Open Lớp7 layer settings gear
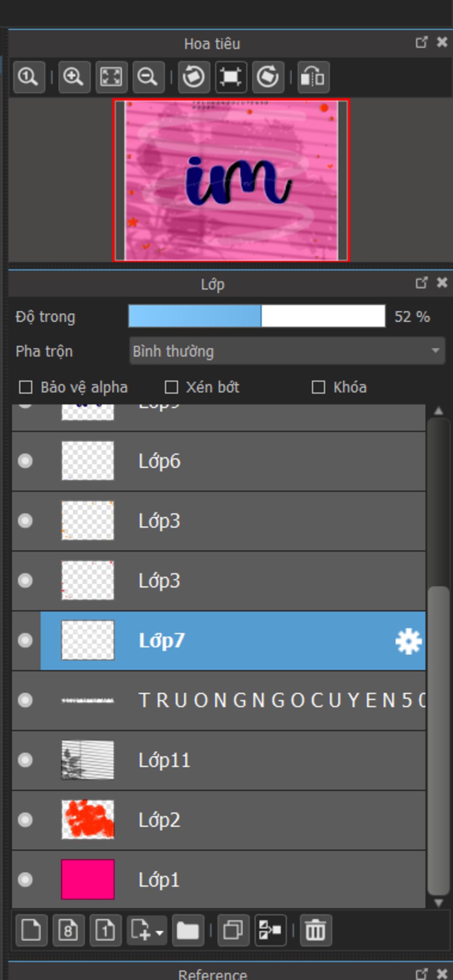The image size is (453, 980). pos(408,641)
